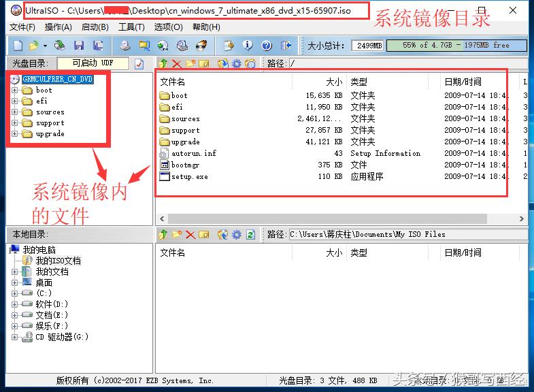This screenshot has height=392, width=534.
Task: Click the Open CD/DVD disc icon
Action: 60,46
